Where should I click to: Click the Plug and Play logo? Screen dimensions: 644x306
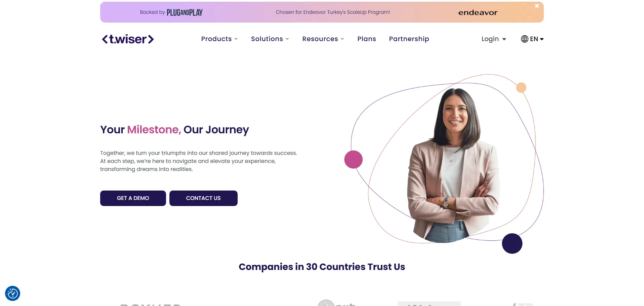(185, 13)
